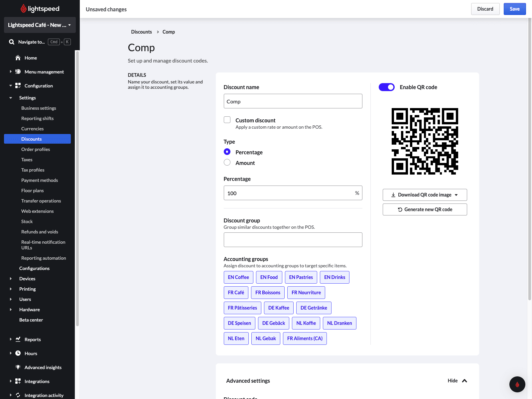This screenshot has width=532, height=399.
Task: Click the Home house icon
Action: [x=18, y=58]
